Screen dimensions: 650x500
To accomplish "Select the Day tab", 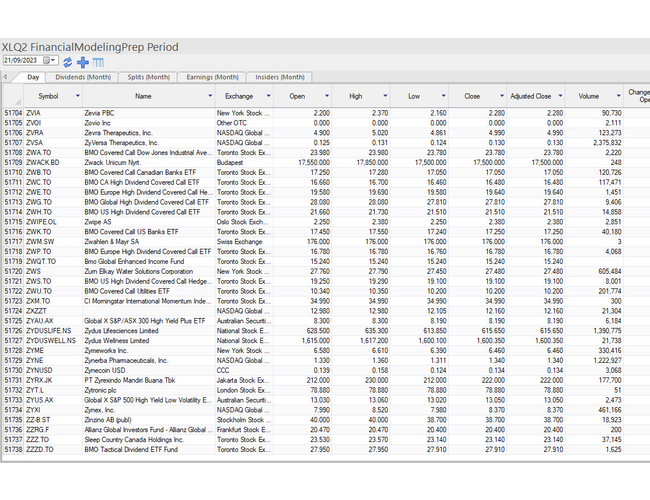I will [33, 77].
